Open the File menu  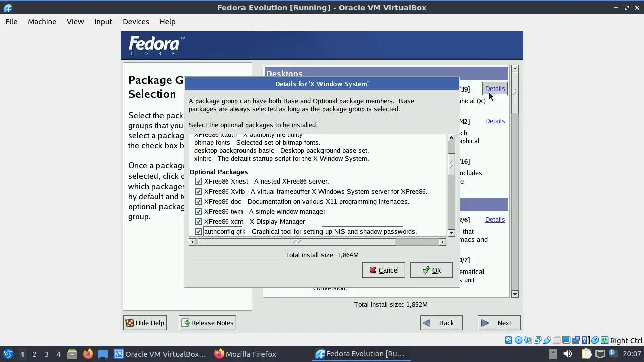click(x=11, y=22)
